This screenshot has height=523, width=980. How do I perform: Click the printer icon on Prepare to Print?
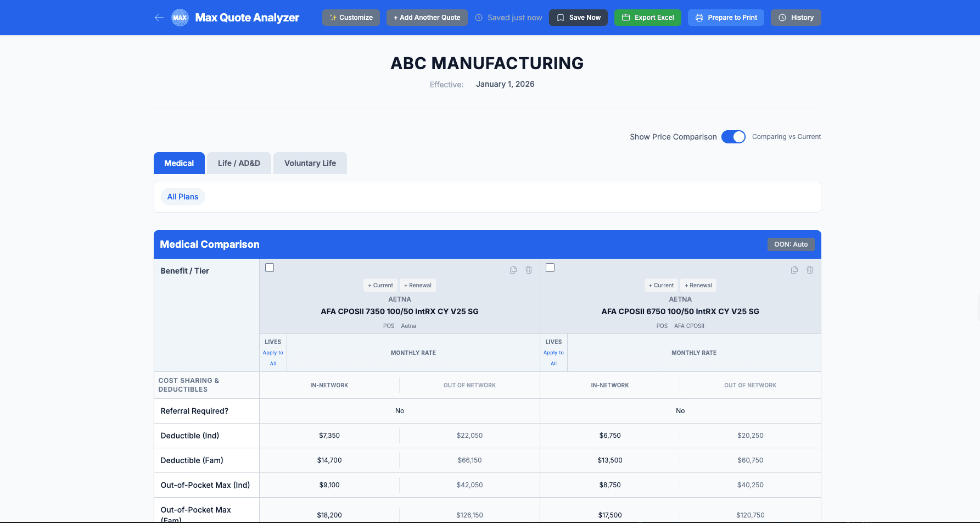698,17
